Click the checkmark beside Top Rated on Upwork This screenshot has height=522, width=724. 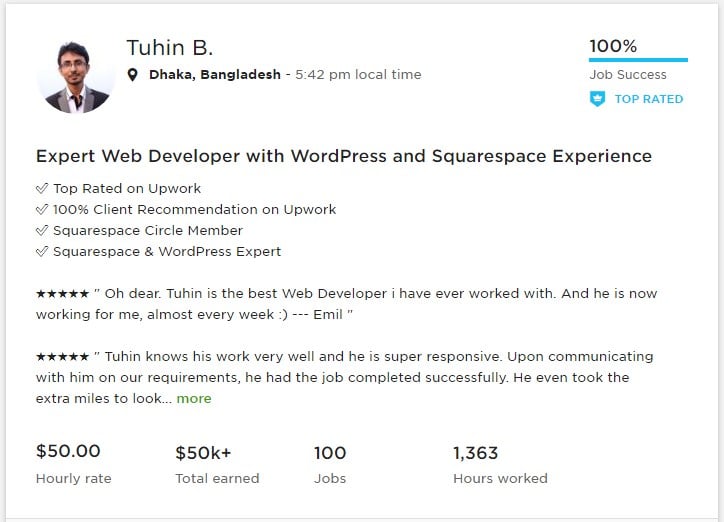pos(42,188)
